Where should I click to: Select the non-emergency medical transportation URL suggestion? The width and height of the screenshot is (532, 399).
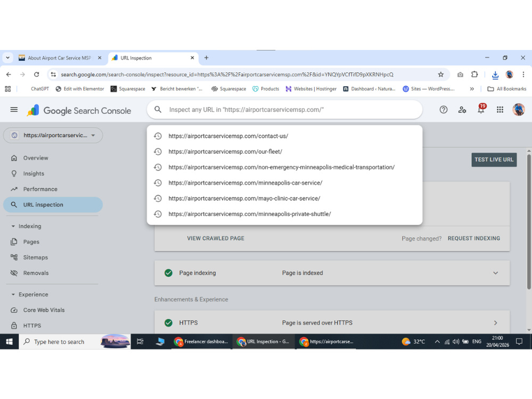pyautogui.click(x=285, y=167)
